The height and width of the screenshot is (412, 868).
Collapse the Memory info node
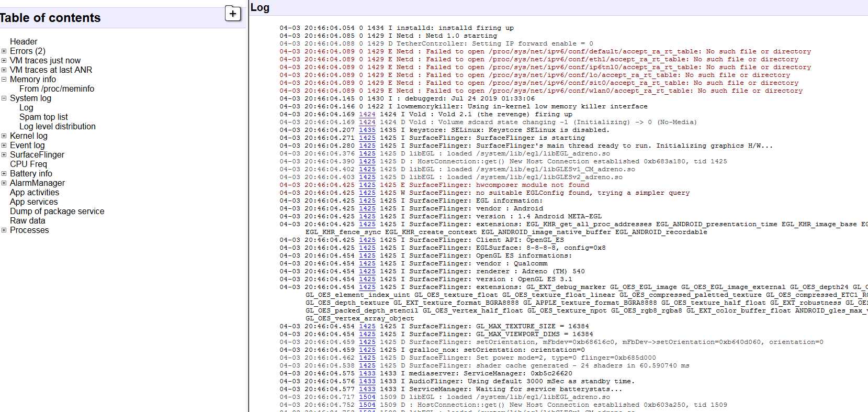[4, 80]
